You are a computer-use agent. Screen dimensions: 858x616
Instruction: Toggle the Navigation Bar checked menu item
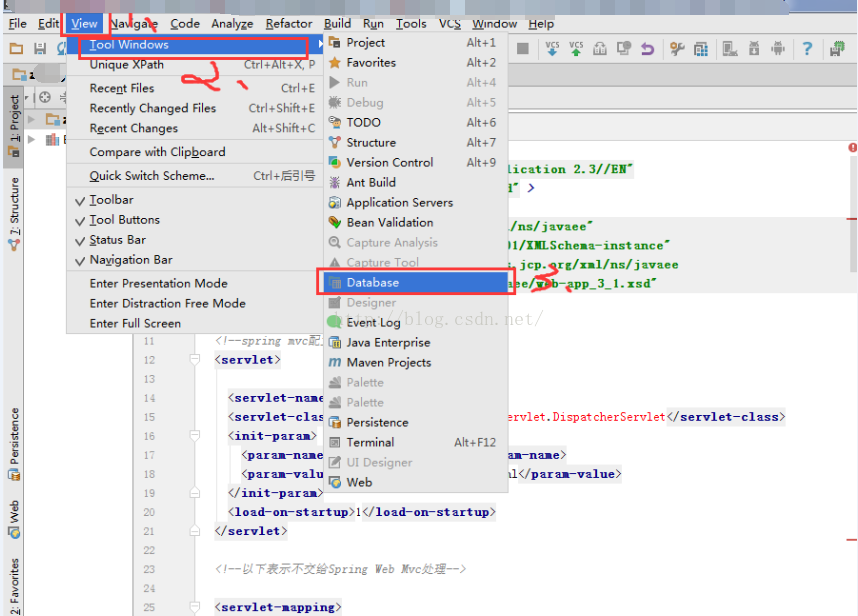click(x=194, y=260)
